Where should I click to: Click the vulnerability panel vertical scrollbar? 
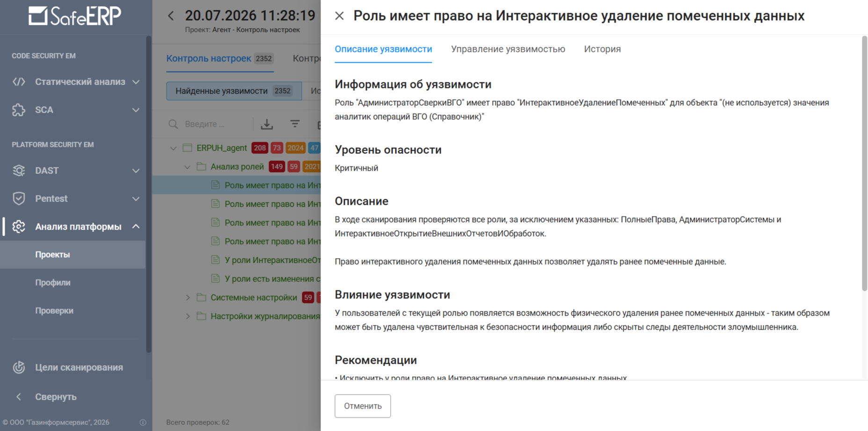click(864, 164)
